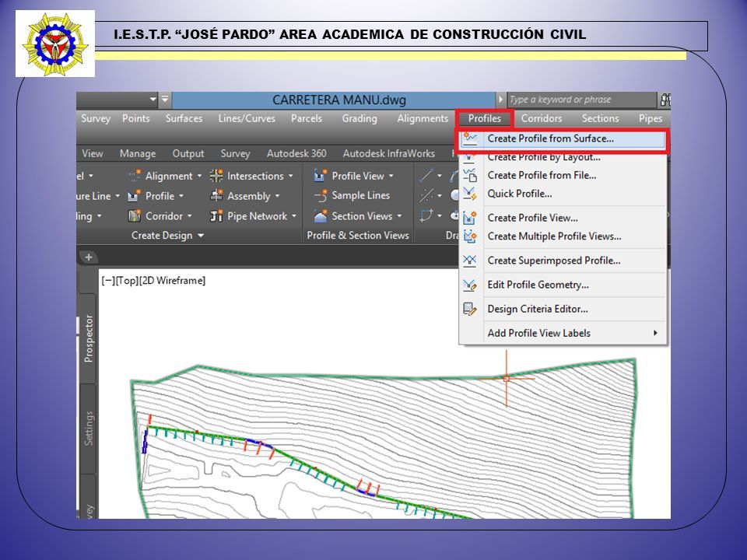Viewport: 747px width, 560px height.
Task: Click the Corridor tool icon
Action: pyautogui.click(x=135, y=215)
